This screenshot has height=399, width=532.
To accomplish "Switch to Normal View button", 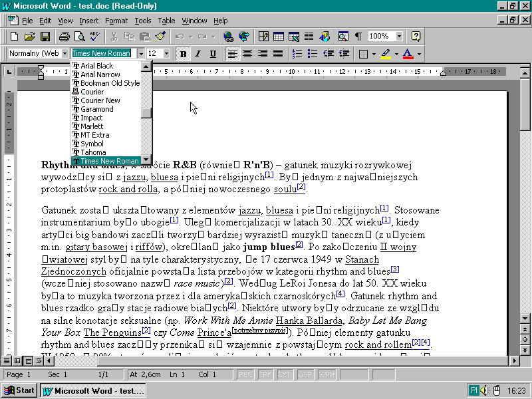I will (x=7, y=360).
